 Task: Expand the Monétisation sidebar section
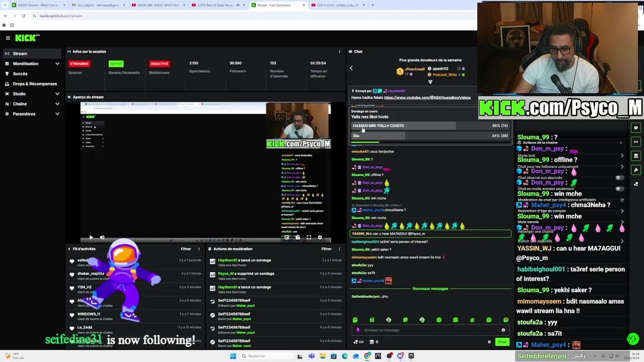point(32,64)
